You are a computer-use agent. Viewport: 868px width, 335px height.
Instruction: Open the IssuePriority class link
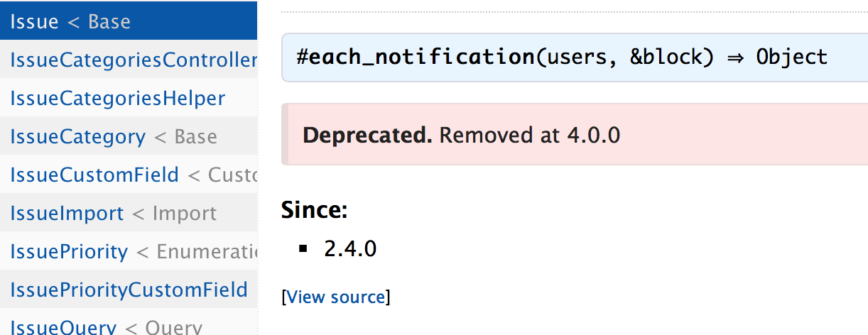point(69,251)
